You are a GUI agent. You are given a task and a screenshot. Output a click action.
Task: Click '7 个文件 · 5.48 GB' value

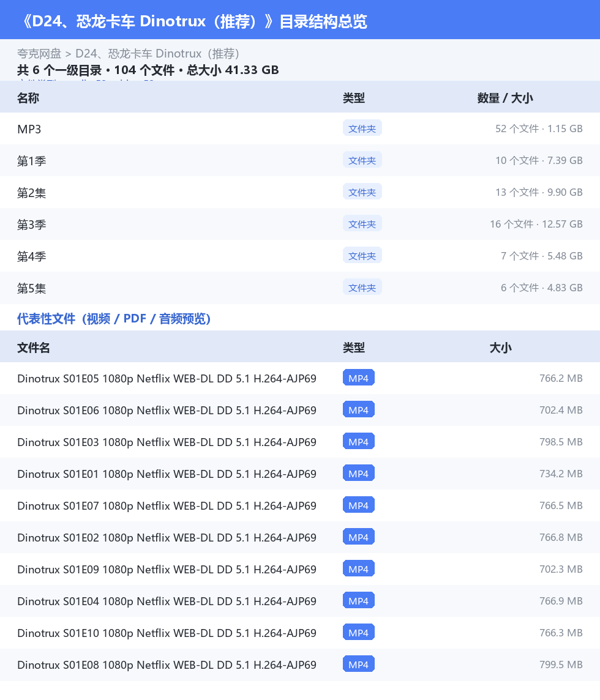tap(541, 256)
